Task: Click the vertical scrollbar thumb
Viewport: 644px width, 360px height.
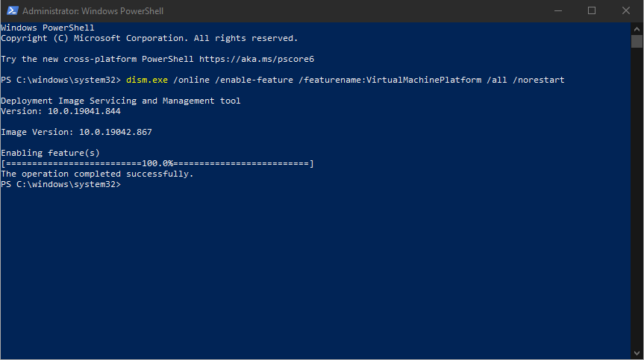Action: coord(637,42)
